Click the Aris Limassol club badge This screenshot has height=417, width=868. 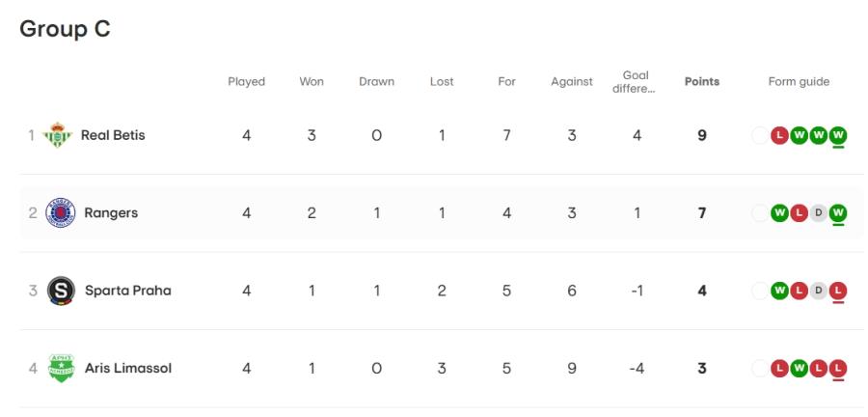(x=61, y=369)
